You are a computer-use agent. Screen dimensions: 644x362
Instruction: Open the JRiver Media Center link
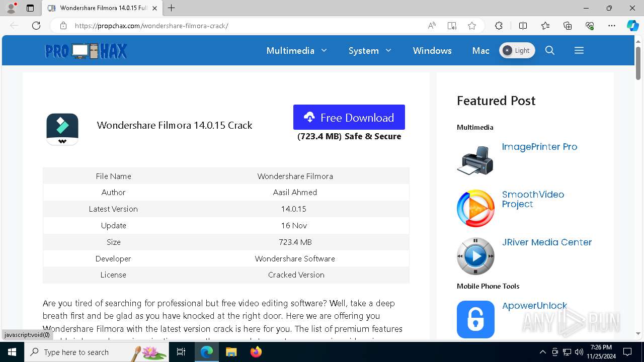click(x=547, y=242)
